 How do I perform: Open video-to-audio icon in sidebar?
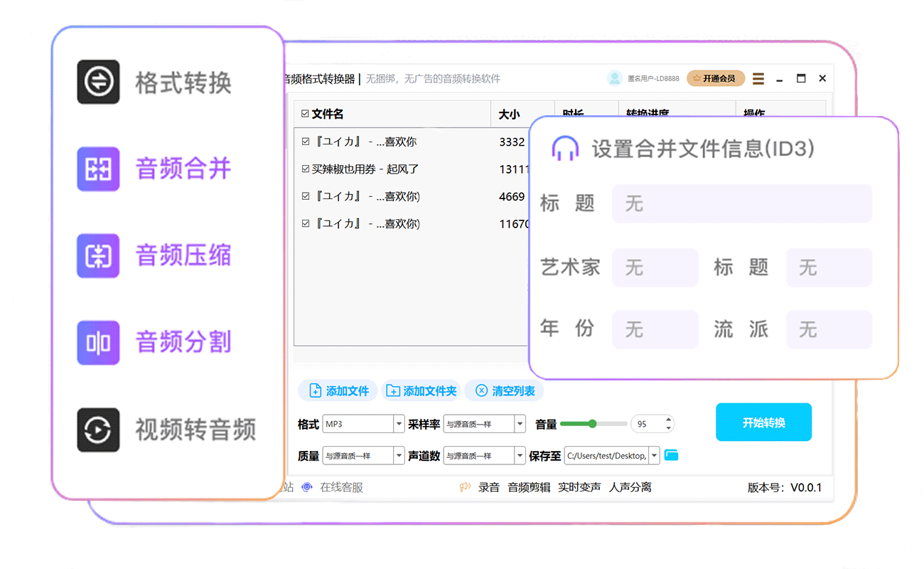98,430
